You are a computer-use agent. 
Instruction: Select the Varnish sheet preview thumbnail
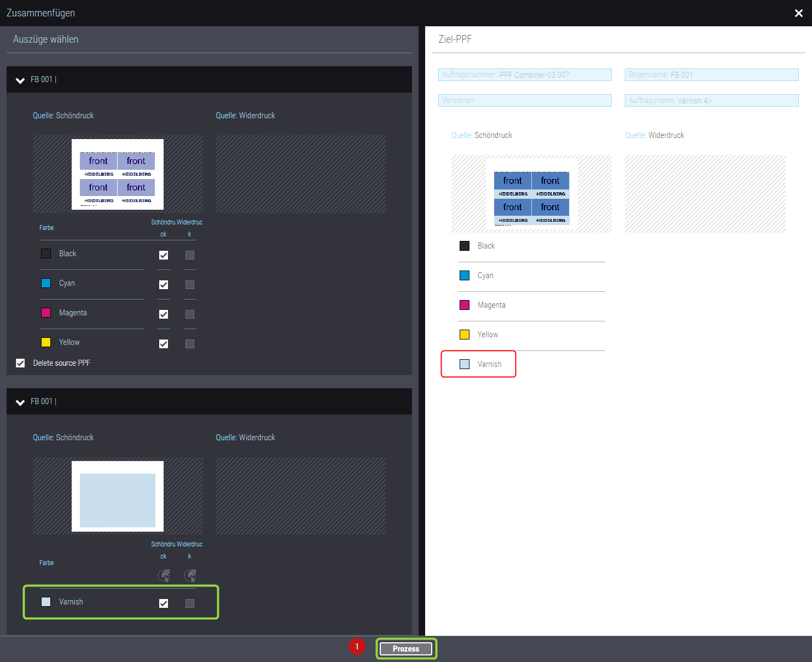[118, 496]
